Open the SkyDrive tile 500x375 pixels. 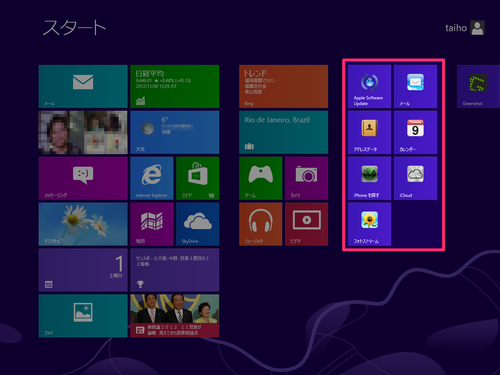coord(198,224)
